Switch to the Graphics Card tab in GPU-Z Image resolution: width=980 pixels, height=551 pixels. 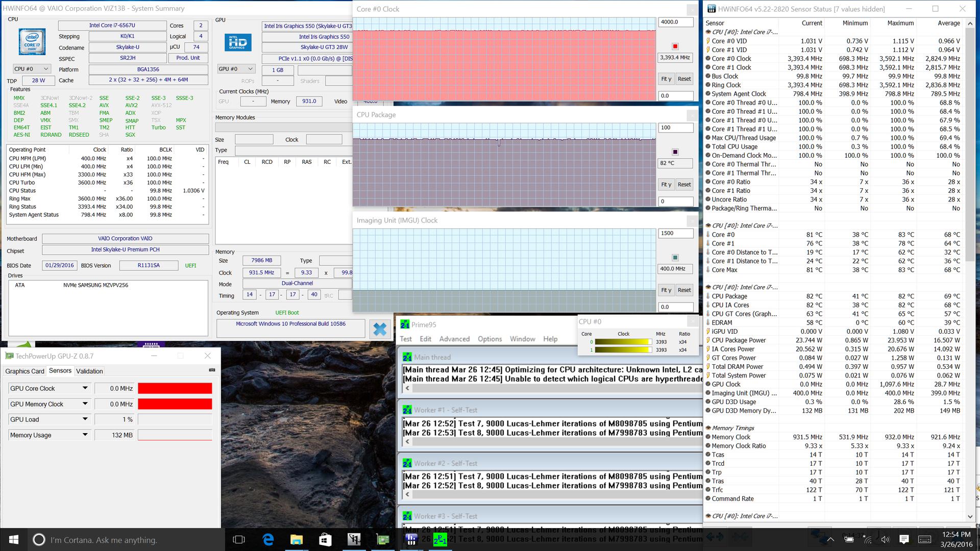click(x=24, y=371)
